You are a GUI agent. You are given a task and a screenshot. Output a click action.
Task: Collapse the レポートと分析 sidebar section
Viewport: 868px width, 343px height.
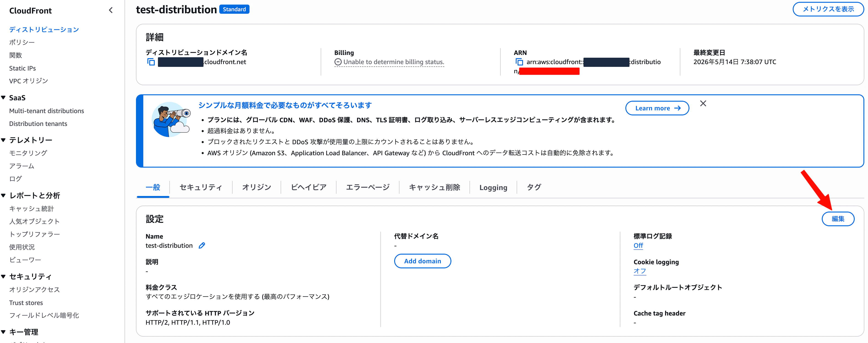[x=3, y=195]
